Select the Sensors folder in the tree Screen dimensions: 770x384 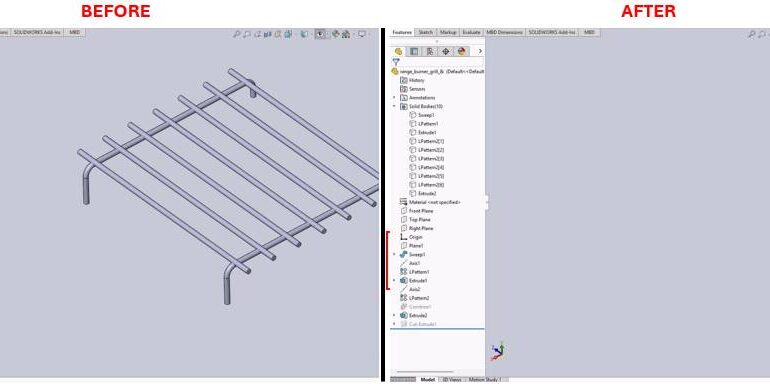[x=412, y=89]
